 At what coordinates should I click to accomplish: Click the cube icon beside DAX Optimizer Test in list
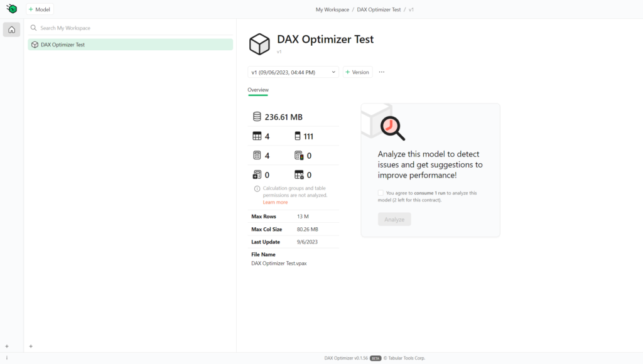point(35,45)
